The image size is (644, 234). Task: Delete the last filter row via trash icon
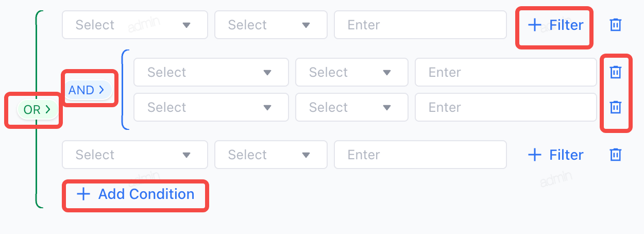tap(615, 155)
